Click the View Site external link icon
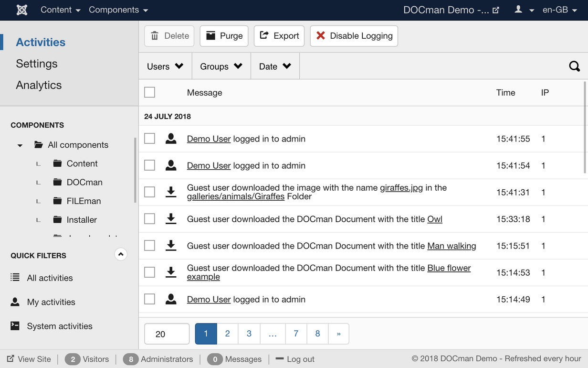The width and height of the screenshot is (588, 368). pos(10,358)
